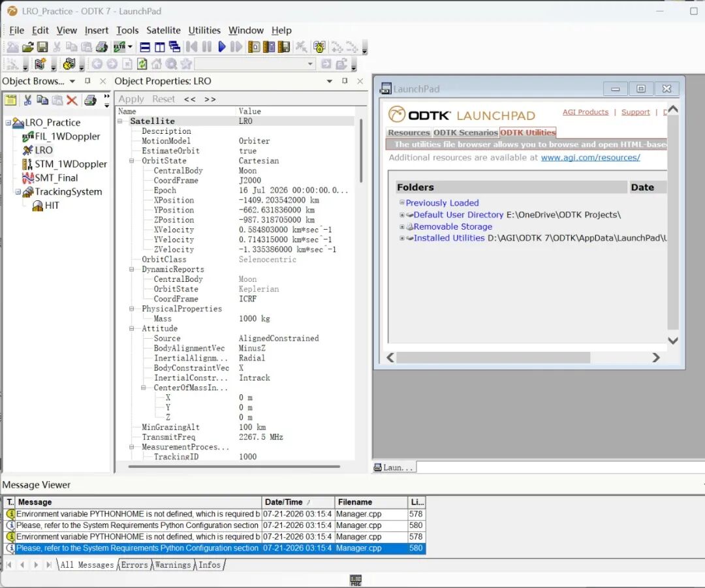The height and width of the screenshot is (588, 705).
Task: Tile windows horizontally icon
Action: click(145, 47)
